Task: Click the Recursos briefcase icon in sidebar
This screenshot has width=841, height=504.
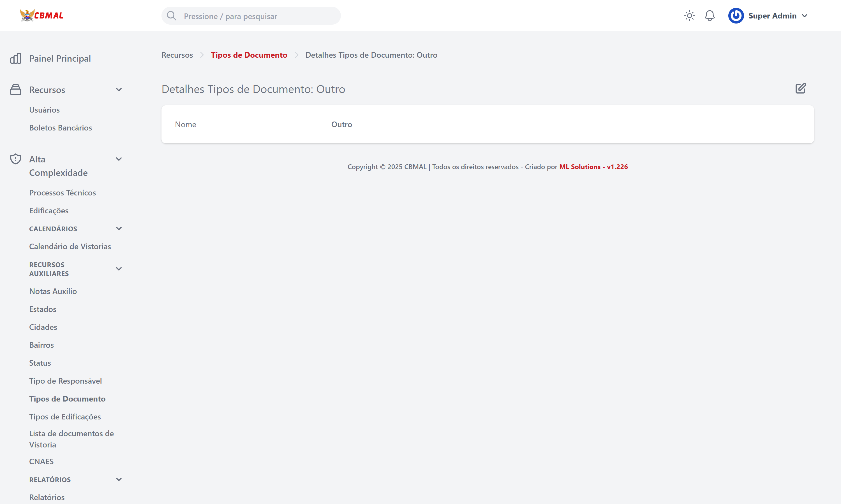Action: (x=16, y=90)
